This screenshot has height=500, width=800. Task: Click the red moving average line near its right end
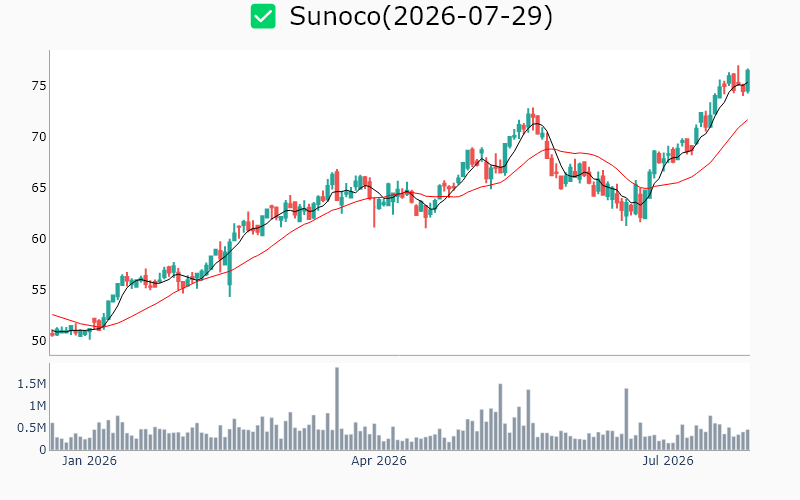pos(742,124)
